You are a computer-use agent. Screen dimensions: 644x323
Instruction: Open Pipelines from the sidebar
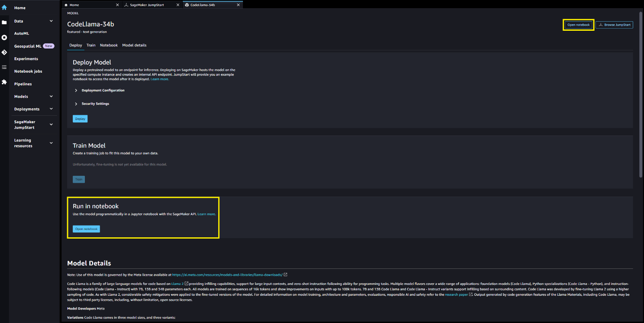click(x=23, y=84)
